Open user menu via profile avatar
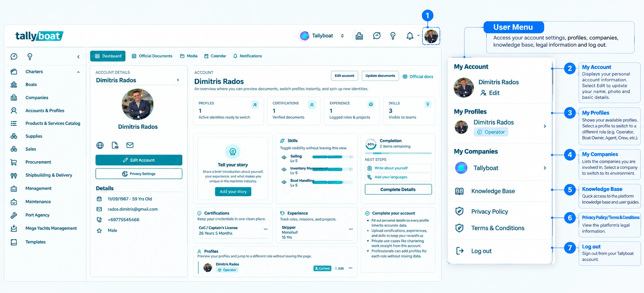The height and width of the screenshot is (293, 644). (431, 36)
